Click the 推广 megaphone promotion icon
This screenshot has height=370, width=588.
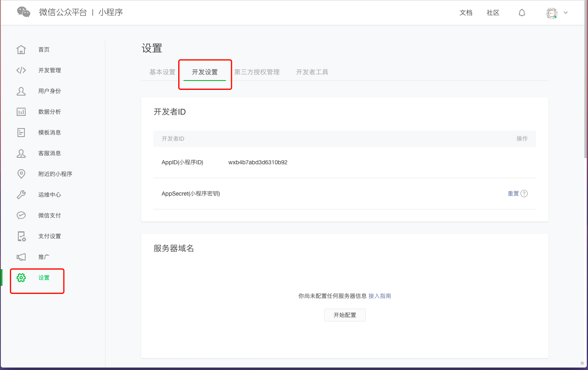pos(21,257)
